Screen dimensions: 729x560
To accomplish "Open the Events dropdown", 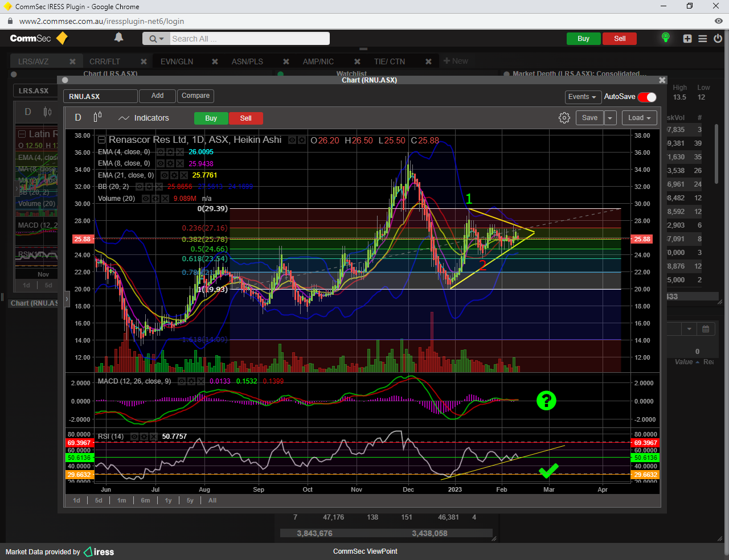I will 582,97.
